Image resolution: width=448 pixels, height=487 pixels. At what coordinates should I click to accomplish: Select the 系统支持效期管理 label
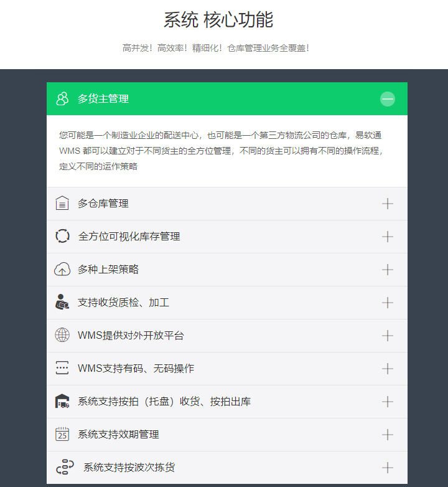(118, 434)
